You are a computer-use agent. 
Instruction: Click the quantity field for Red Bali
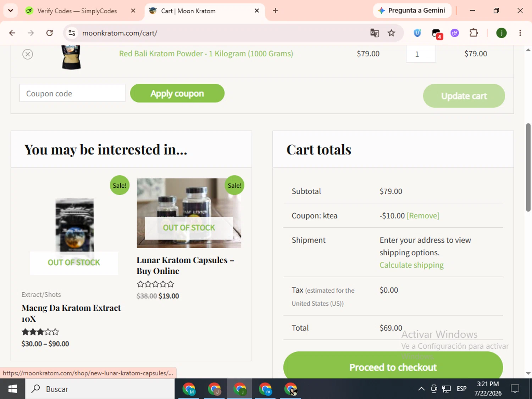421,54
